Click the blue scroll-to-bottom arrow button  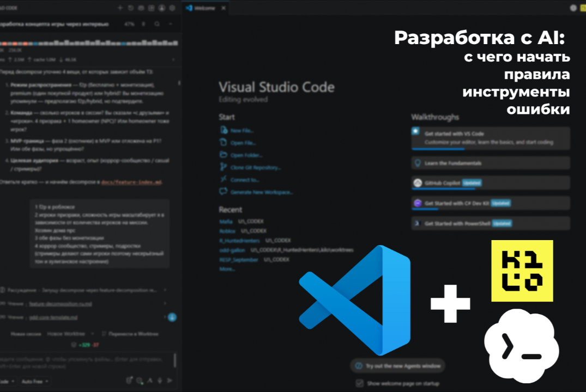pos(172,317)
